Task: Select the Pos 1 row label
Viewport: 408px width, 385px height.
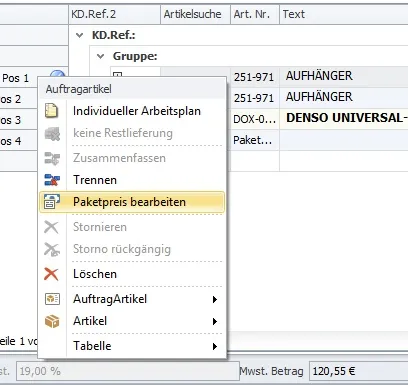Action: (x=15, y=78)
